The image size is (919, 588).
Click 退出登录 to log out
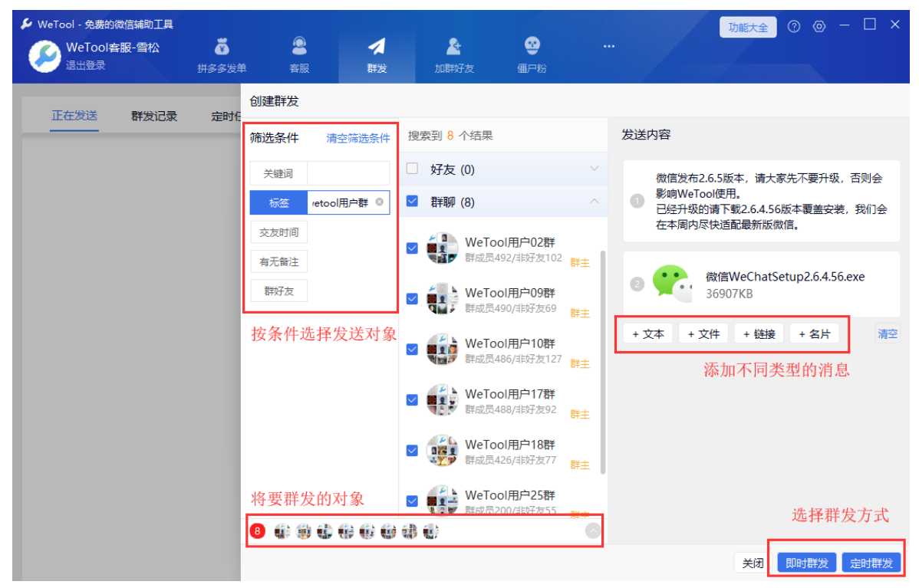click(86, 66)
